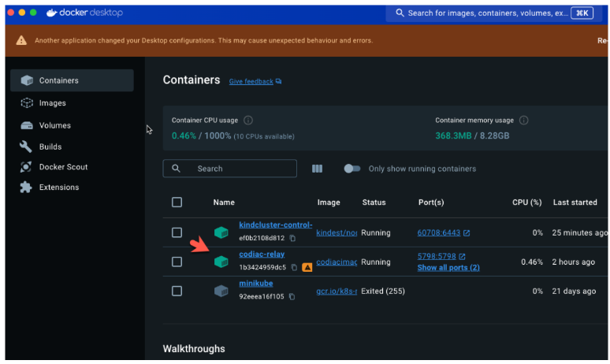
Task: Click the Image column header
Action: (329, 202)
